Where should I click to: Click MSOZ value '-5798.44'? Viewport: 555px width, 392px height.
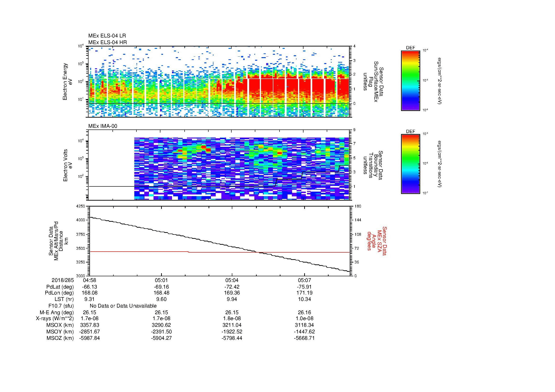pyautogui.click(x=232, y=338)
